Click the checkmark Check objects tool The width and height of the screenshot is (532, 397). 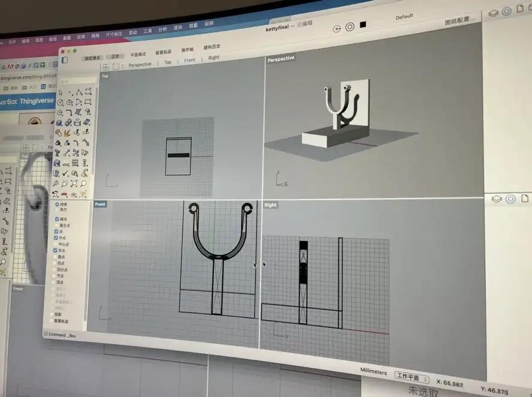[65, 173]
